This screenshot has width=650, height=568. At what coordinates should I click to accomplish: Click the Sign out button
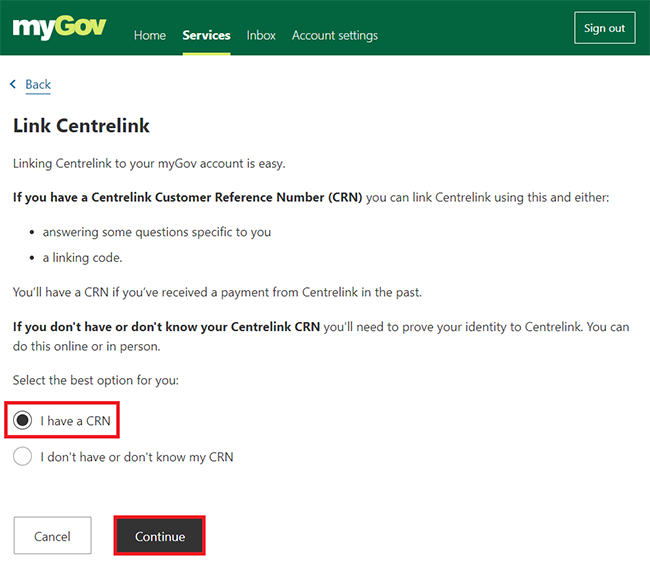(604, 28)
